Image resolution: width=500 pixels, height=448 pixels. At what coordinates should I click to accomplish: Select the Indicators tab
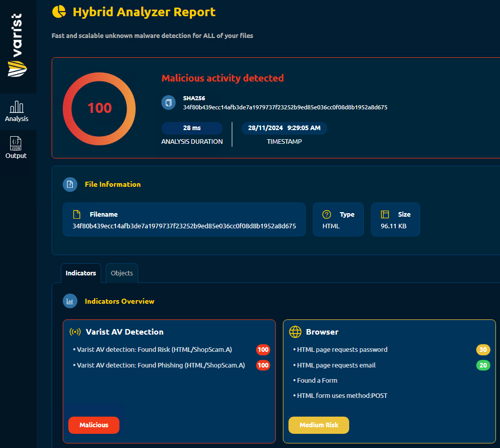pos(81,273)
